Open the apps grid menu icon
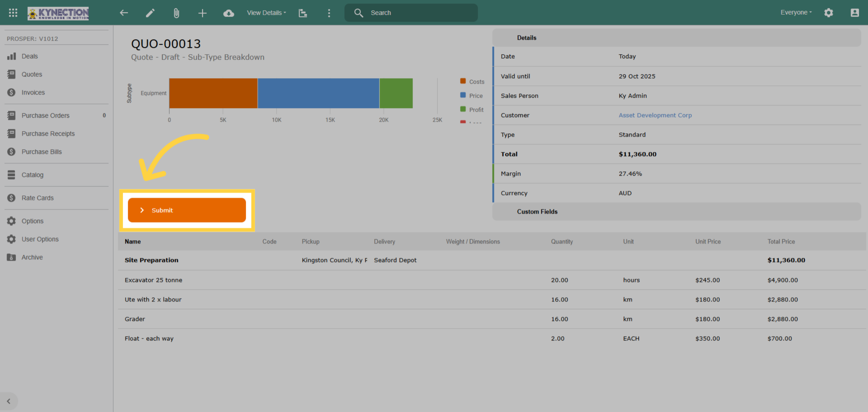The height and width of the screenshot is (412, 868). pos(13,13)
